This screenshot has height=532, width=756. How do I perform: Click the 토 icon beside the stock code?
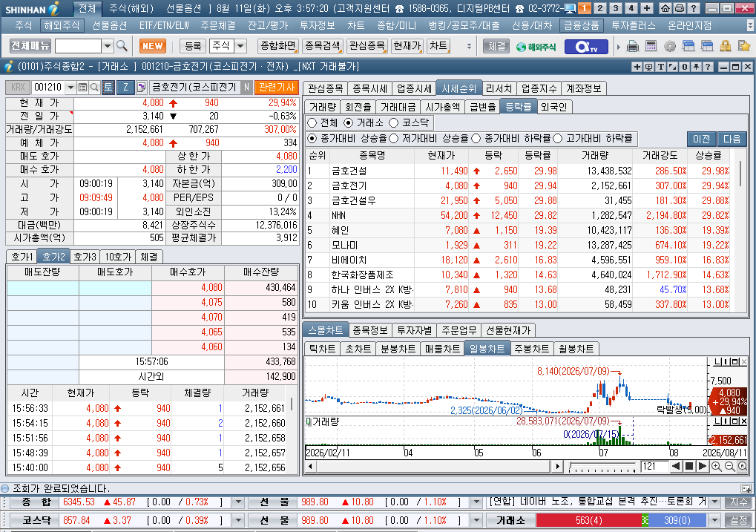[108, 88]
